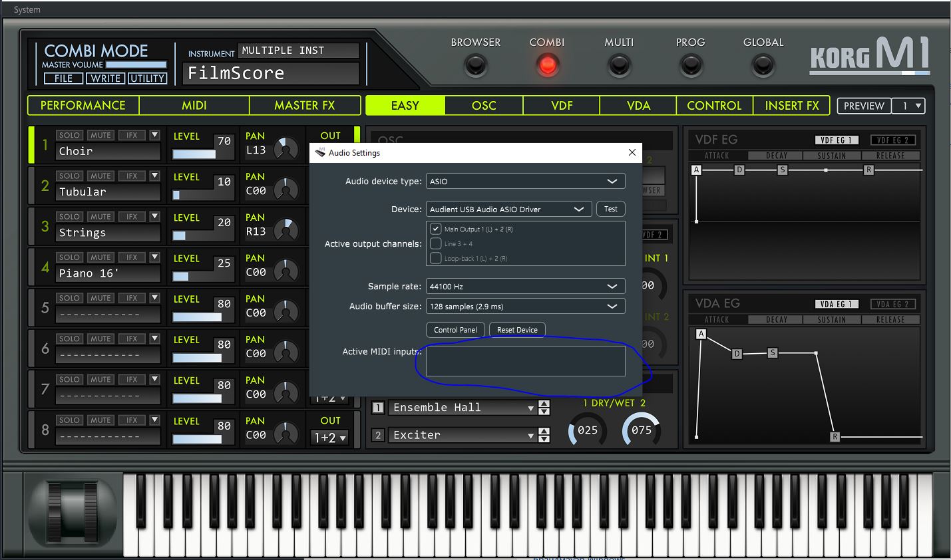Click the Ensemble Hall effect stepper arrows

tap(544, 408)
